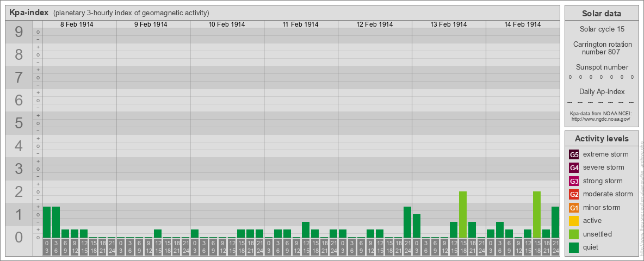Click the 14 Feb 3-6 hour bar
This screenshot has height=261, width=644.
point(500,230)
